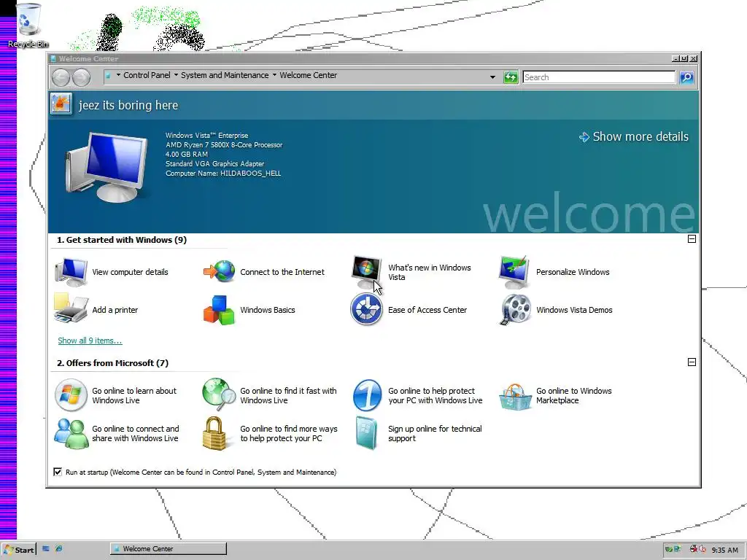Open the address bar history dropdown arrow
Screen dimensions: 747x560
pos(492,77)
